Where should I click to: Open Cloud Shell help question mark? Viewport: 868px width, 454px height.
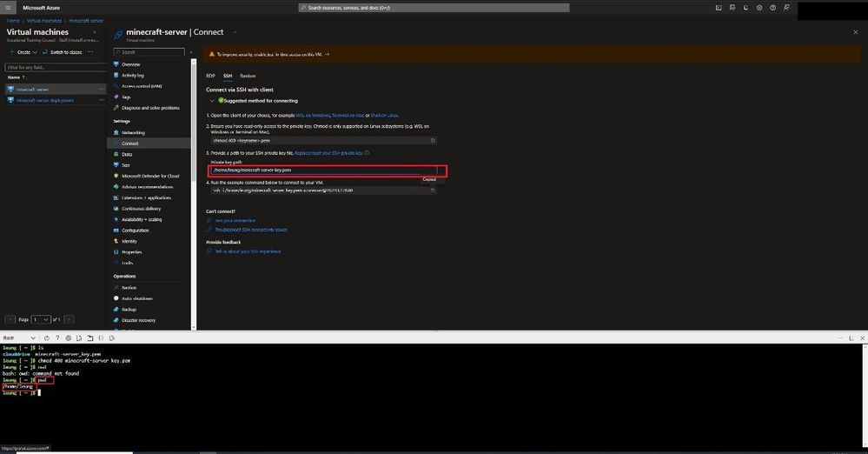(57, 337)
